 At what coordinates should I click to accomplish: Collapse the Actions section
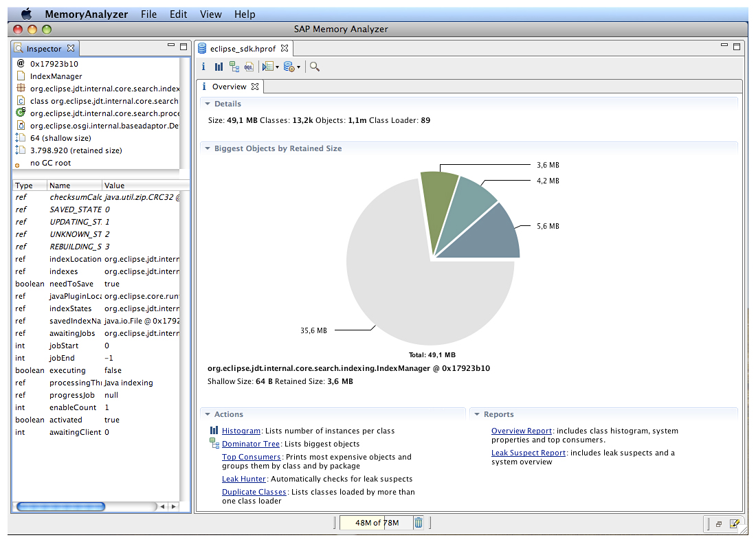(208, 414)
